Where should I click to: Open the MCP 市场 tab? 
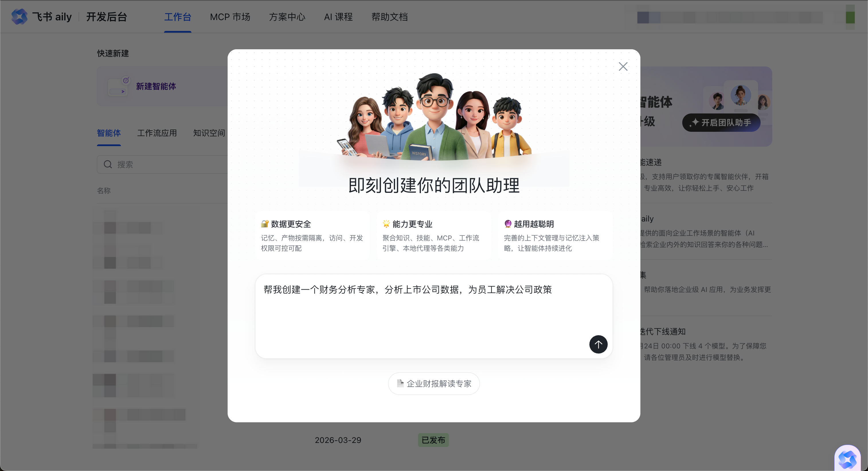pyautogui.click(x=230, y=17)
